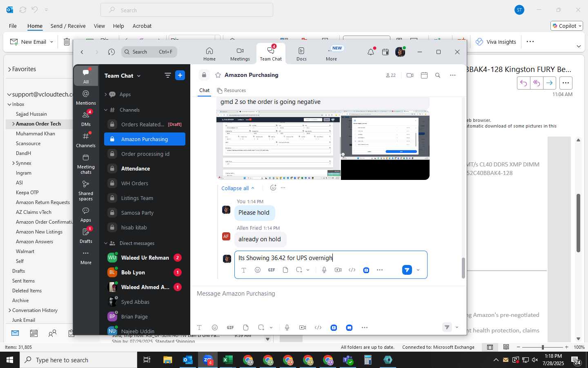This screenshot has height=368, width=588.
Task: Attach file in reply box
Action: pyautogui.click(x=285, y=270)
